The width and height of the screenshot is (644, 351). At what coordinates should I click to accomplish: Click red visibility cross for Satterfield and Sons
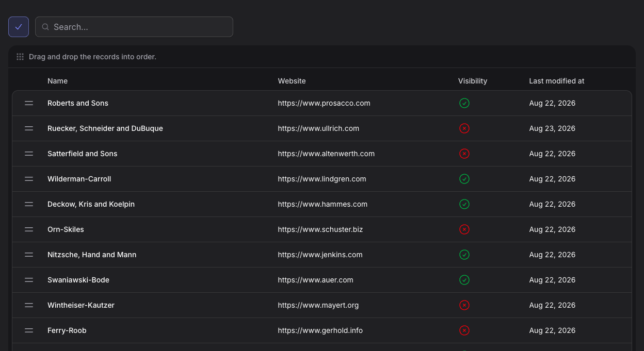pos(464,154)
